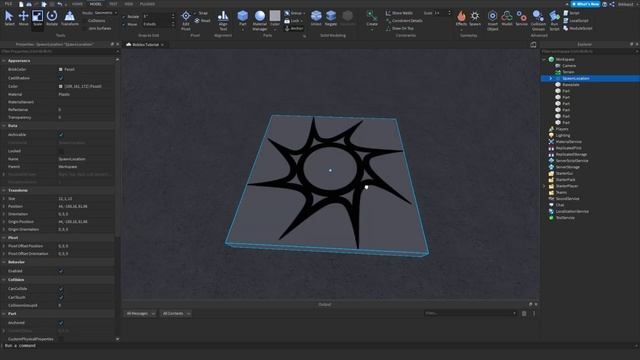Switch to the TEST ribbon tab

tap(113, 4)
